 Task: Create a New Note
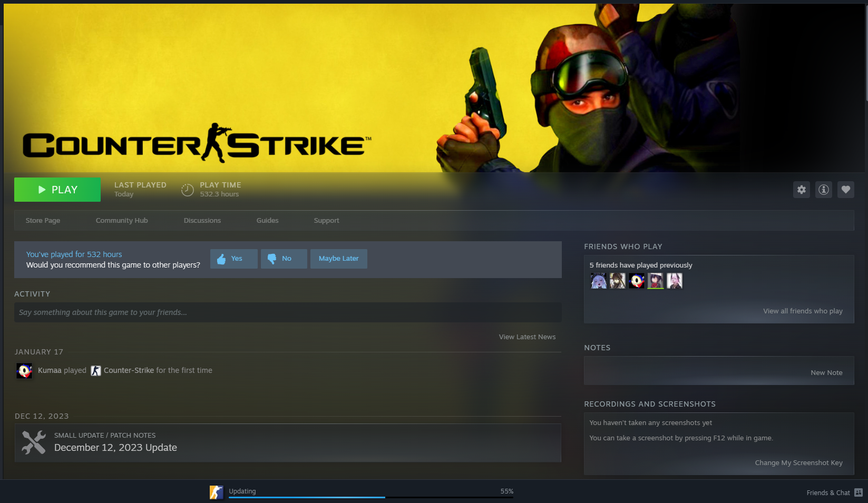pos(826,372)
